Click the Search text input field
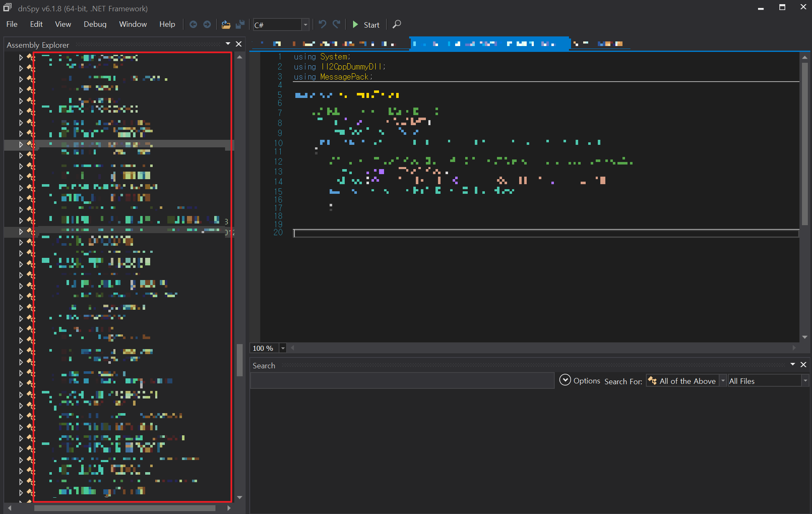Viewport: 812px width, 514px height. click(402, 380)
